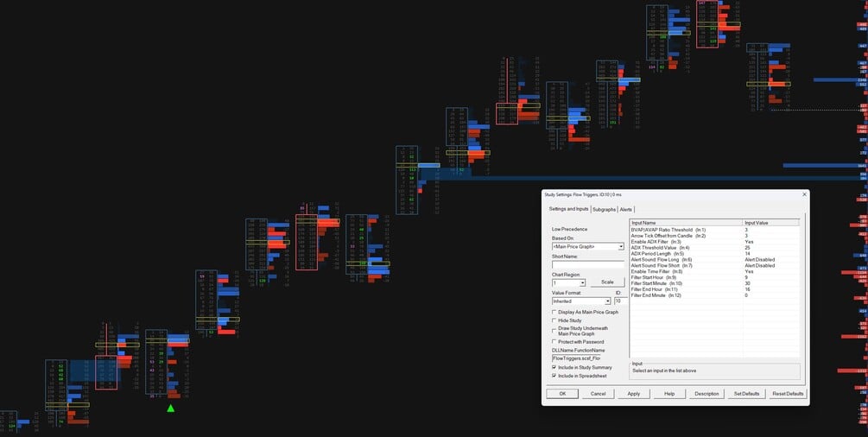Click the Input Value column header
The width and height of the screenshot is (868, 437).
click(771, 223)
